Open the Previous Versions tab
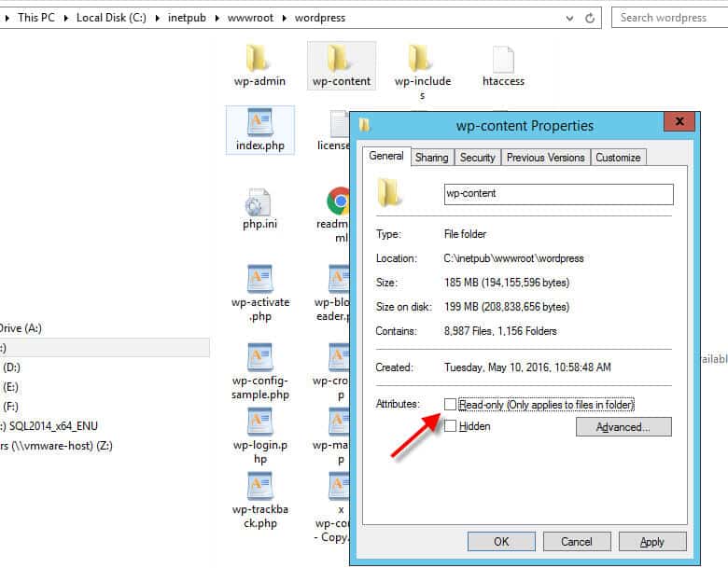The width and height of the screenshot is (728, 568). coord(546,158)
